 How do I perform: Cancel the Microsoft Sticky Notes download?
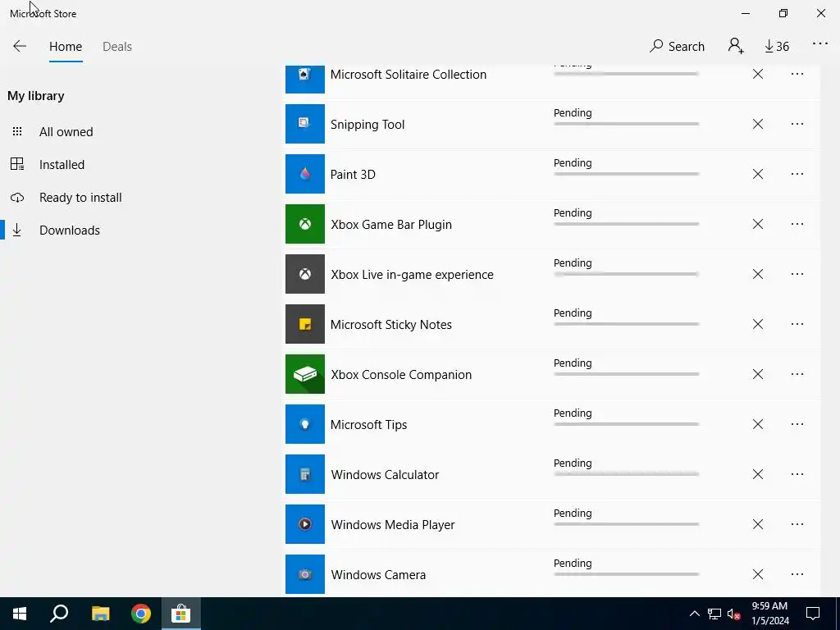click(757, 324)
